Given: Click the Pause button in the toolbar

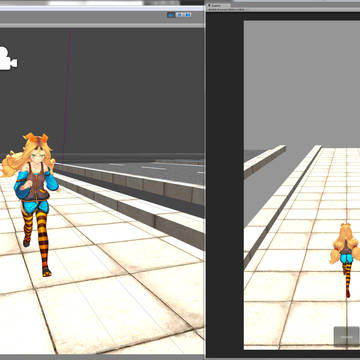Looking at the screenshot, I should coord(179,15).
